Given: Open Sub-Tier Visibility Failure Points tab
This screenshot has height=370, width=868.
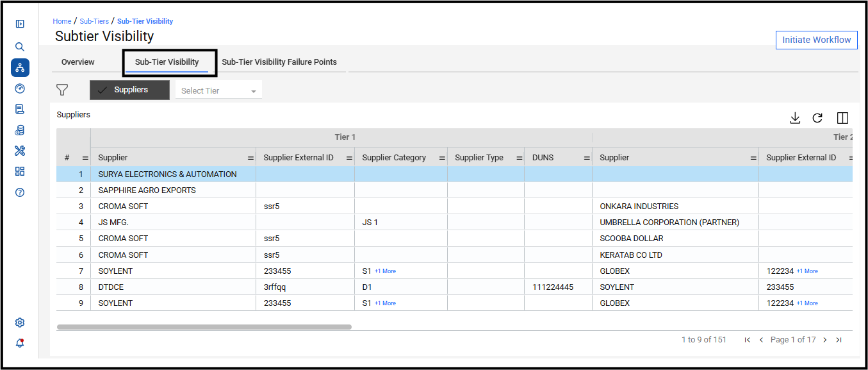Looking at the screenshot, I should click(x=279, y=62).
